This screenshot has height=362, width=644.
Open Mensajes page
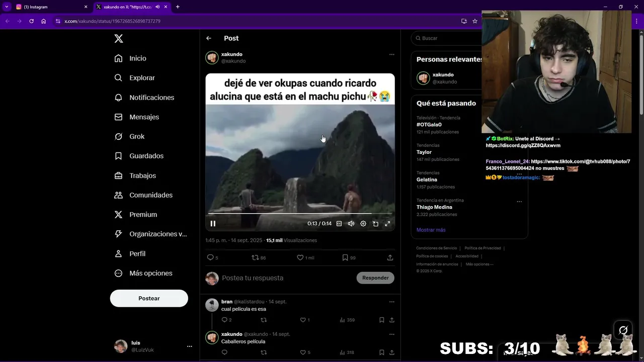pyautogui.click(x=136, y=117)
